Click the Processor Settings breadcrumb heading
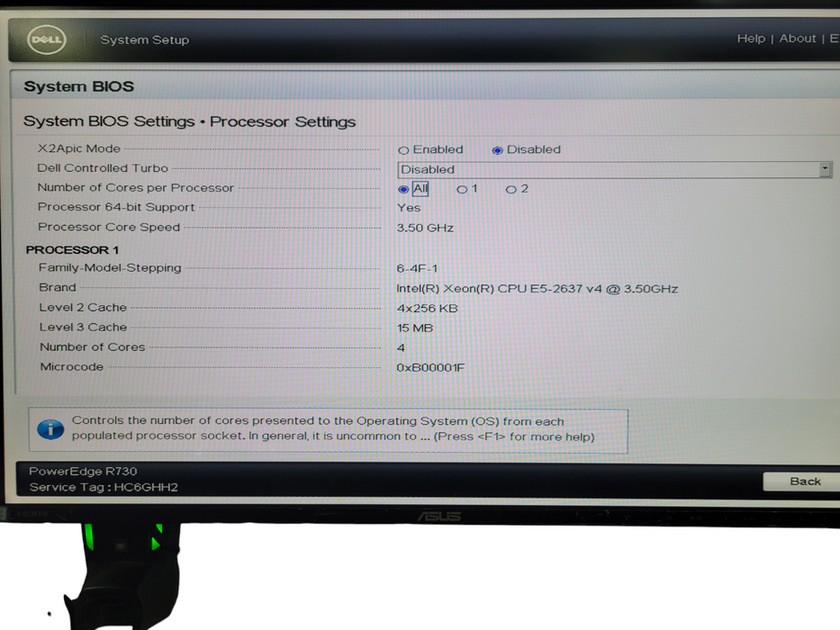The image size is (840, 630). [283, 122]
